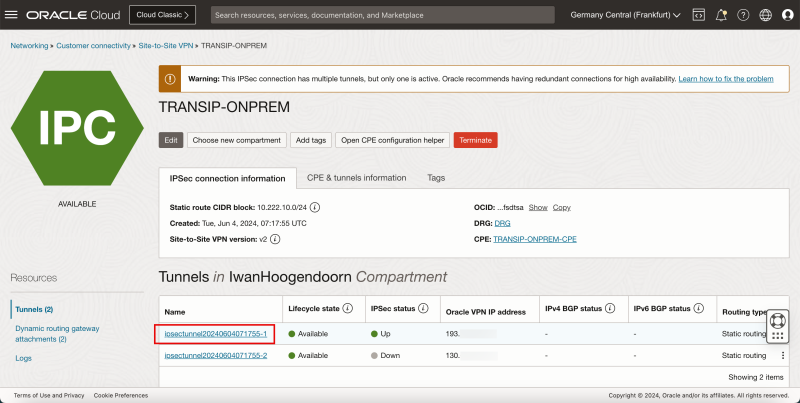Image resolution: width=800 pixels, height=403 pixels.
Task: Click the Cloud Classic button
Action: (166, 15)
